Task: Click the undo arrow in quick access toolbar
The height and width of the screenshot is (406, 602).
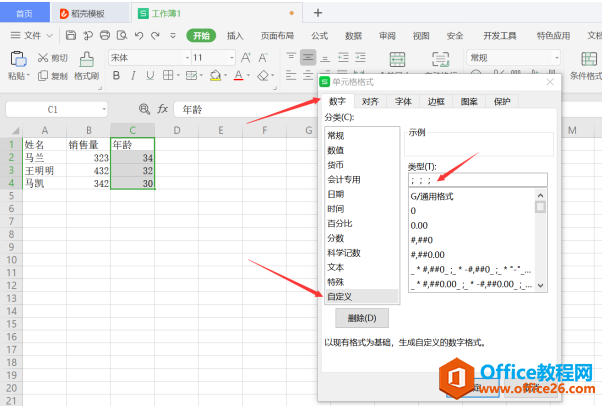Action: (139, 35)
